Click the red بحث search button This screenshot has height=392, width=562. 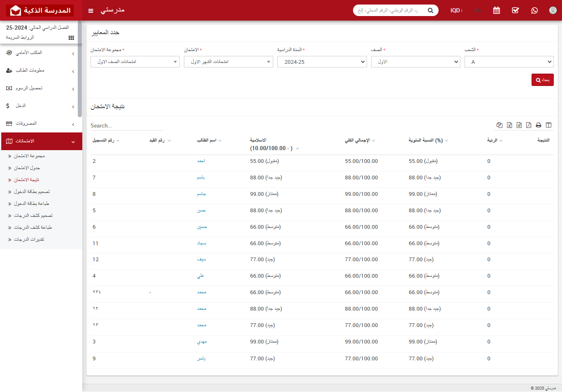pos(542,80)
